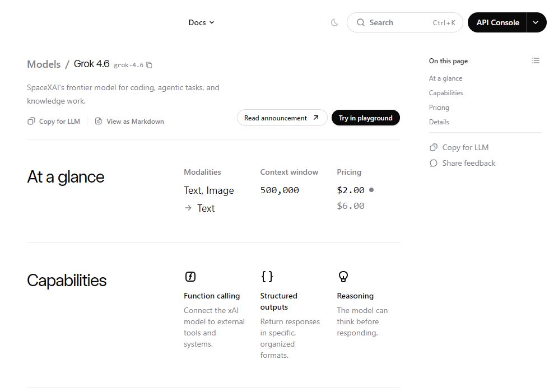Viewport: 549px width, 392px height.
Task: Click Copy for LLM in the sidebar
Action: pyautogui.click(x=459, y=147)
